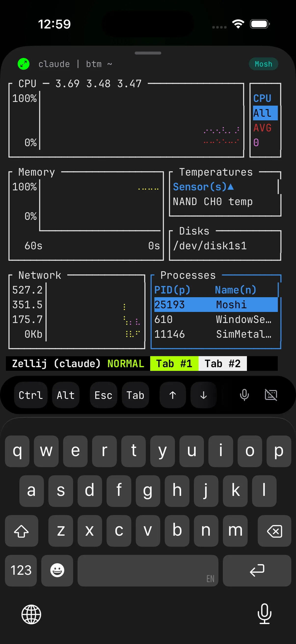The image size is (296, 644).
Task: Tap the 12:59 clock in status bar
Action: pos(54,24)
